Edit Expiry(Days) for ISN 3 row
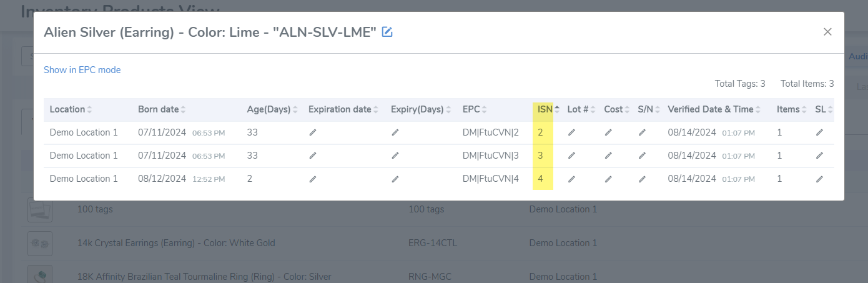This screenshot has width=868, height=283. (x=395, y=156)
